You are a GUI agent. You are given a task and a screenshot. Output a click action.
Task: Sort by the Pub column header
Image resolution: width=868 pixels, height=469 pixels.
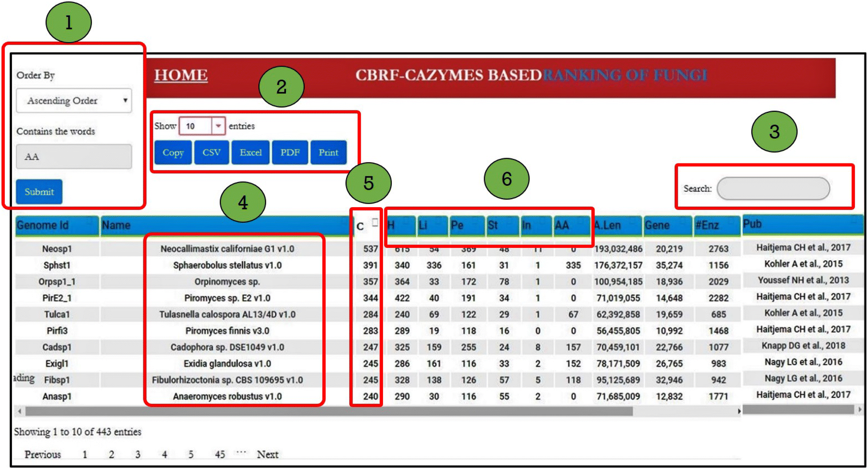coord(803,224)
